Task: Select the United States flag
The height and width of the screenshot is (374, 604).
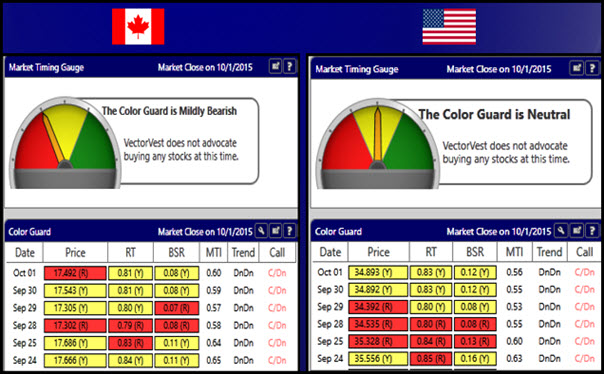Action: tap(449, 27)
